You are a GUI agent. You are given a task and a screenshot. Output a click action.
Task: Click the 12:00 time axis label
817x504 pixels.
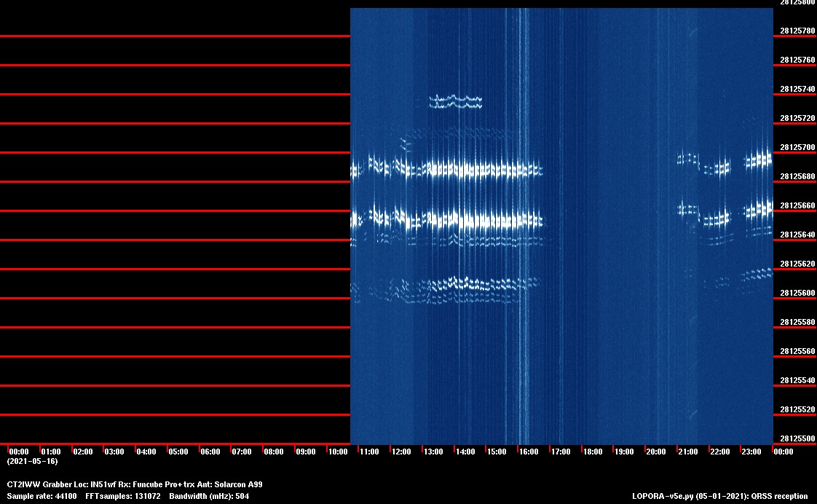(401, 452)
